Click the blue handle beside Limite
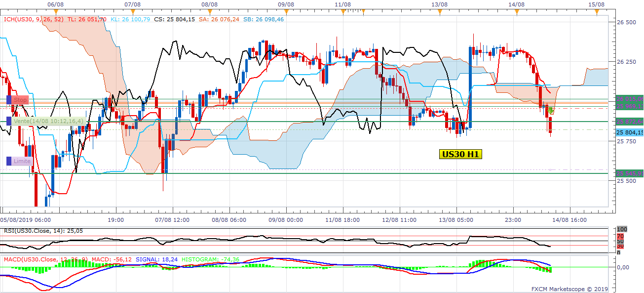 tap(9, 161)
